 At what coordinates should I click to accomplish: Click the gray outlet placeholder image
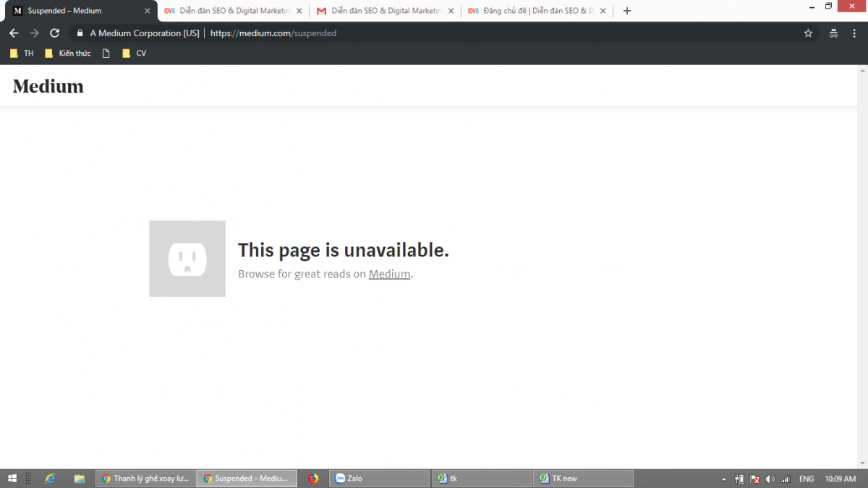pyautogui.click(x=187, y=258)
